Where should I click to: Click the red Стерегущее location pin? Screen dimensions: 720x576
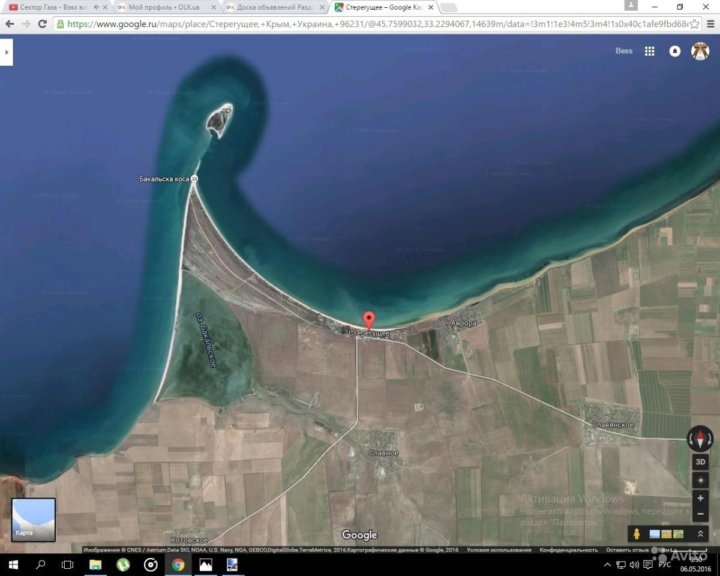[368, 320]
